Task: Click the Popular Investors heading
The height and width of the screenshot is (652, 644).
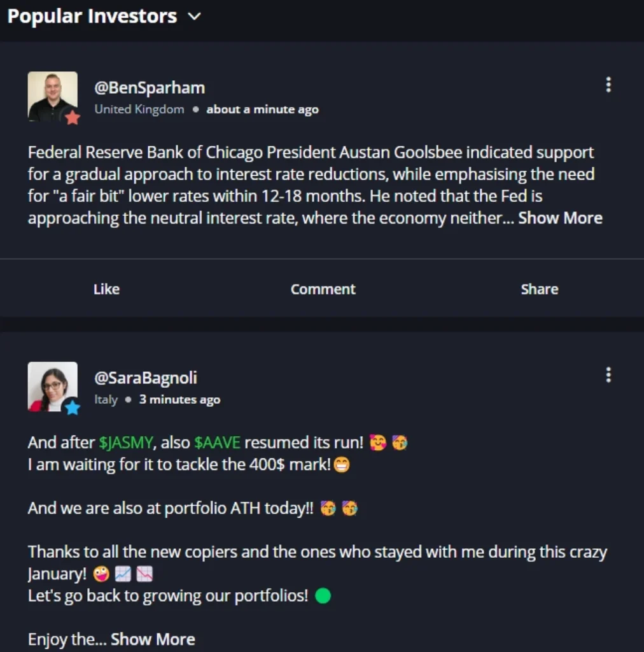Action: coord(92,16)
